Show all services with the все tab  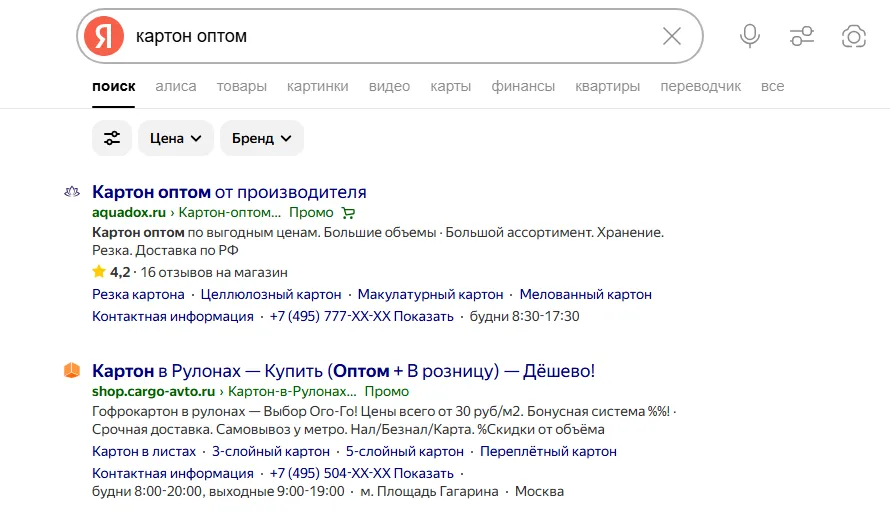773,86
